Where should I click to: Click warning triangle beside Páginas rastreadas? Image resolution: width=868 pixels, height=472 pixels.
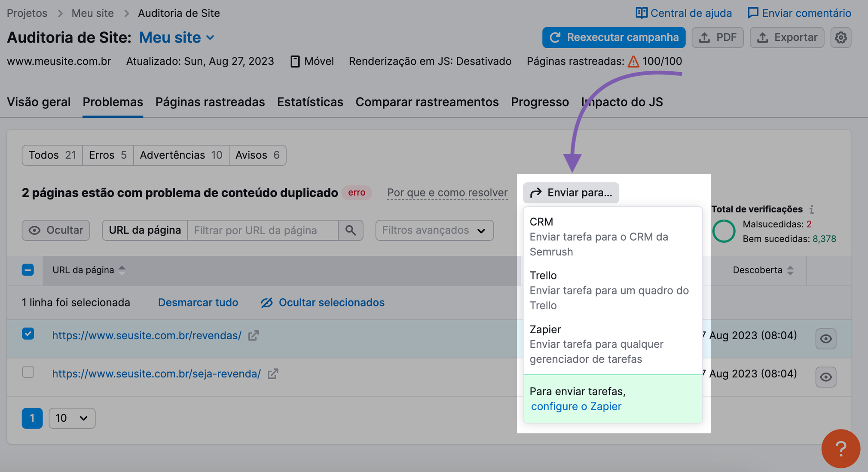(633, 61)
